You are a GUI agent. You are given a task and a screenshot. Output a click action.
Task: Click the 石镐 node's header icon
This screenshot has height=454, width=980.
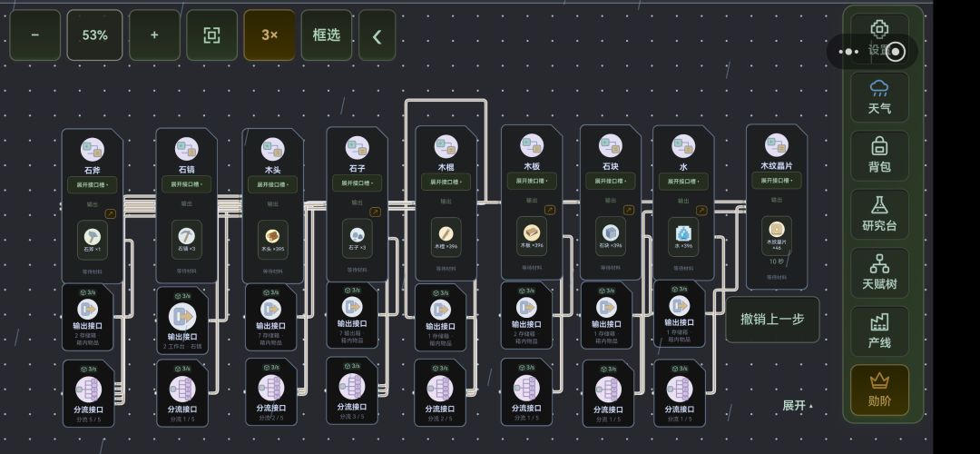(x=186, y=150)
